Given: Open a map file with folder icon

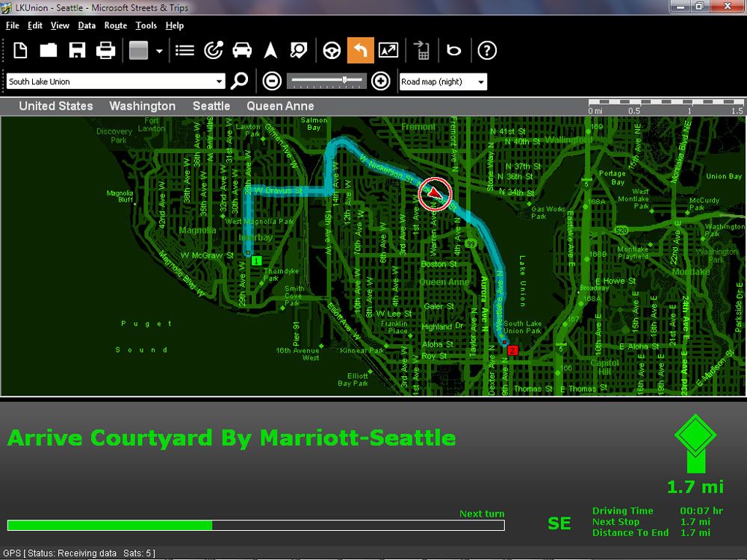Looking at the screenshot, I should tap(48, 50).
